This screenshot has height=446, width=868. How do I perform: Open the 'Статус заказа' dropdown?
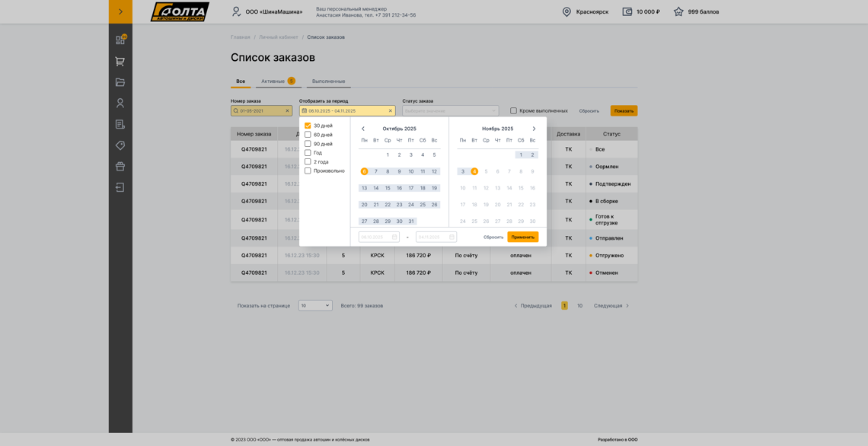[451, 110]
